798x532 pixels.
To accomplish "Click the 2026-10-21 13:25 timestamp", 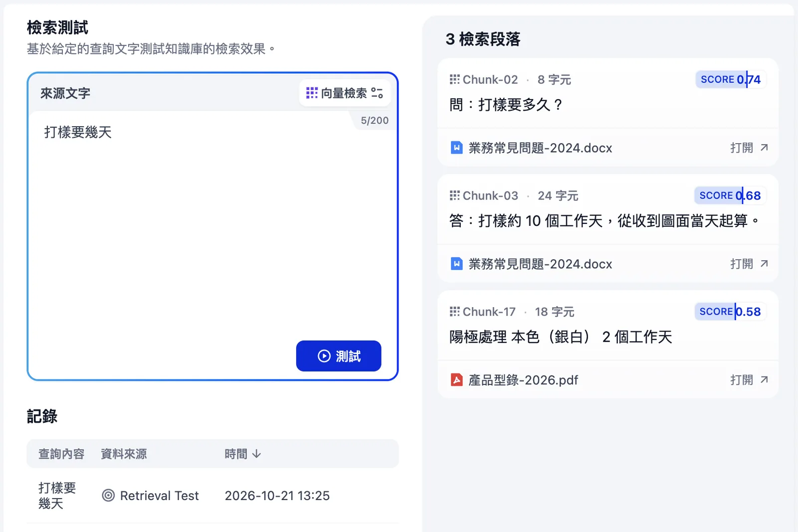I will pyautogui.click(x=277, y=496).
